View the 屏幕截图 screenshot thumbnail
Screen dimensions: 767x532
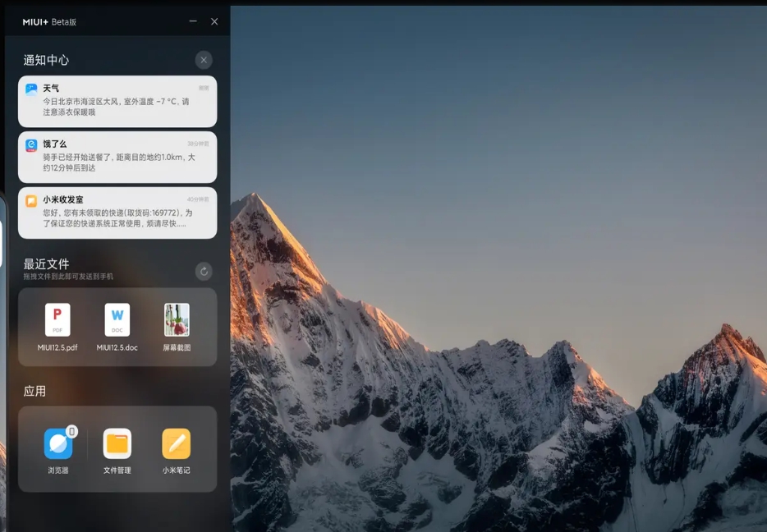click(177, 323)
